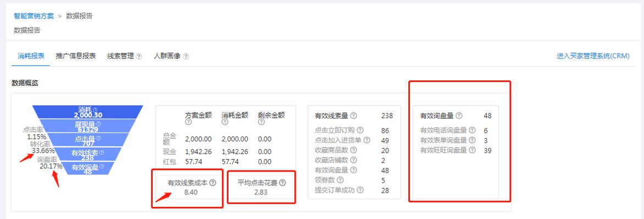Click the 20.17% 询盘率 value
This screenshot has width=644, height=219.
[51, 166]
